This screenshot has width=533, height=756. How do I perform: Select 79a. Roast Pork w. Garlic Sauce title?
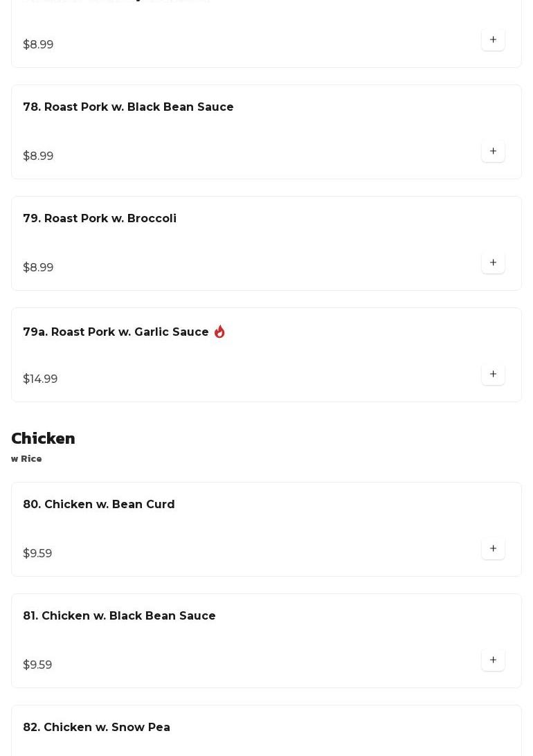click(116, 332)
